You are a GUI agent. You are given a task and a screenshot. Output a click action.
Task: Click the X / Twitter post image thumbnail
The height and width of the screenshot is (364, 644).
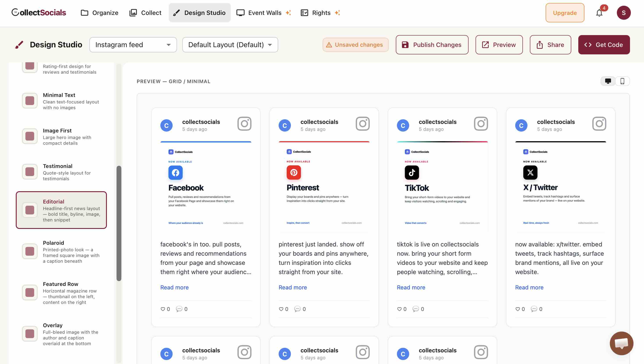pyautogui.click(x=561, y=187)
